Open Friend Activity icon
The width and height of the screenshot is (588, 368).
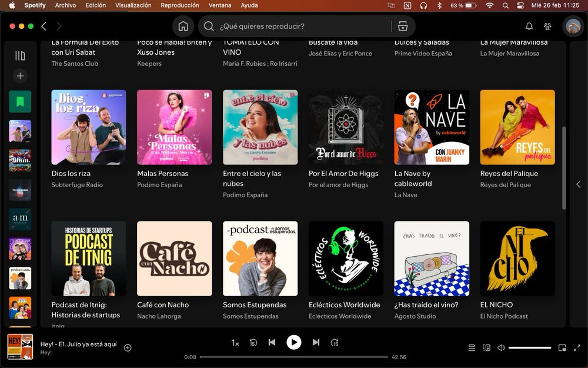(547, 26)
